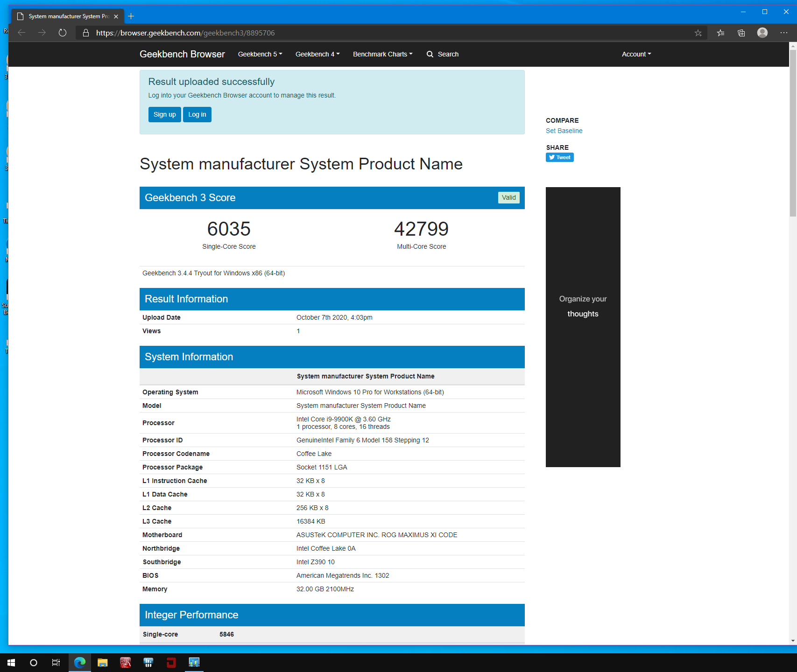797x672 pixels.
Task: Click the ROG MAXIMUS XI CODE motherboard text
Action: (x=419, y=535)
